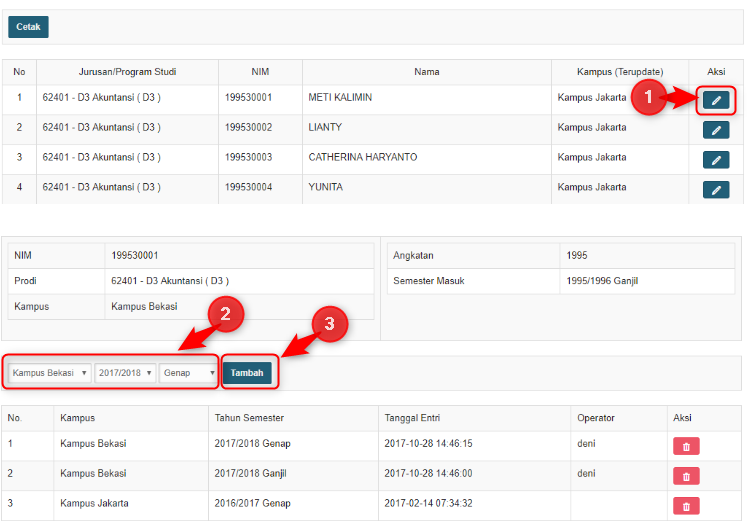The image size is (751, 529).
Task: Click NIM cell 199530003 in the table
Action: point(248,158)
